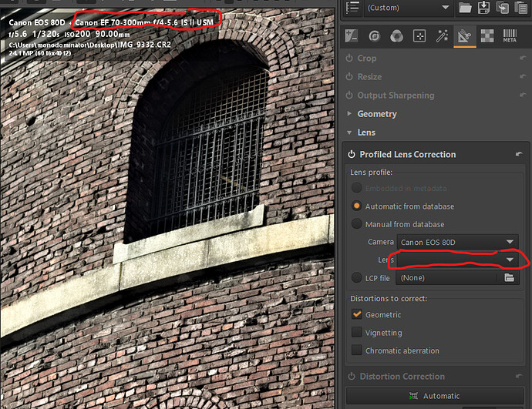
Task: Enable the Vignetting checkbox
Action: 356,333
